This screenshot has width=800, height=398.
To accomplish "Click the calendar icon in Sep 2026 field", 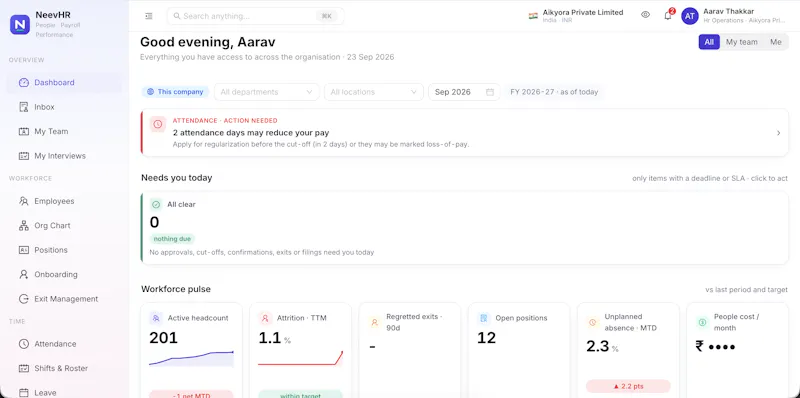I will [x=490, y=92].
